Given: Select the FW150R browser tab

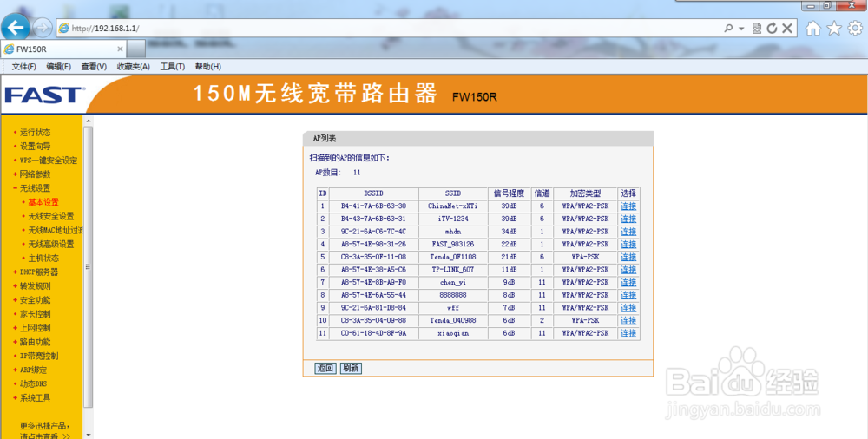Looking at the screenshot, I should (x=63, y=49).
